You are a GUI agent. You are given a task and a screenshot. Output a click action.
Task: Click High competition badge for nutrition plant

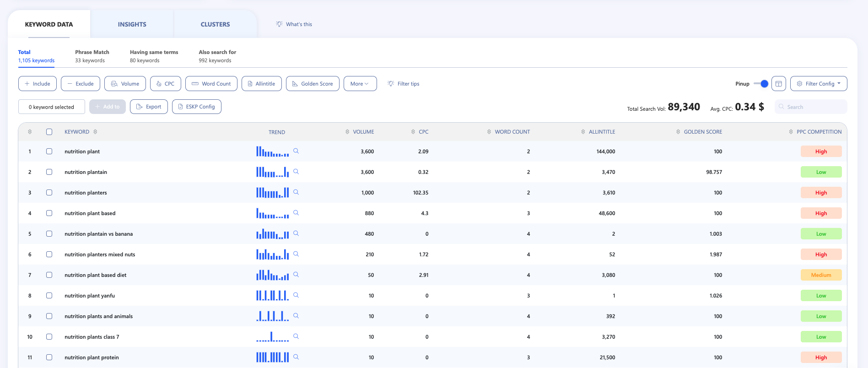pos(821,152)
